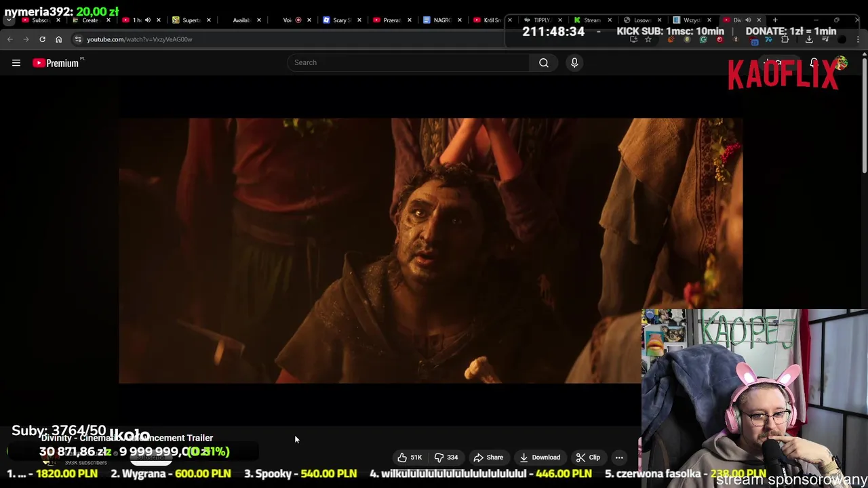The image size is (868, 488).
Task: Open the YouTube account avatar menu
Action: point(842,63)
